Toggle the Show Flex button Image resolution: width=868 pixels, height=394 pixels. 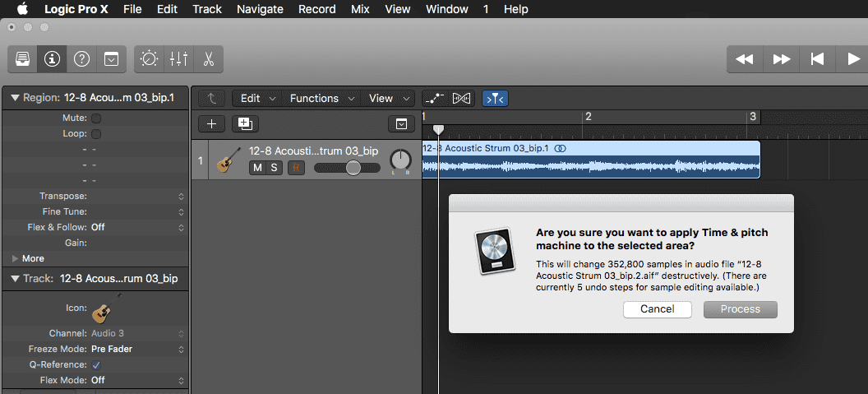click(462, 99)
